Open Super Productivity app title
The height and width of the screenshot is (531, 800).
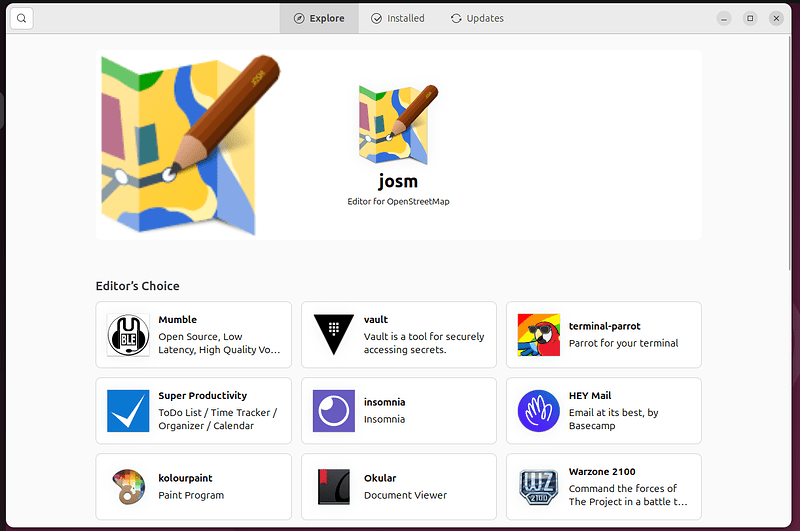[x=203, y=395]
